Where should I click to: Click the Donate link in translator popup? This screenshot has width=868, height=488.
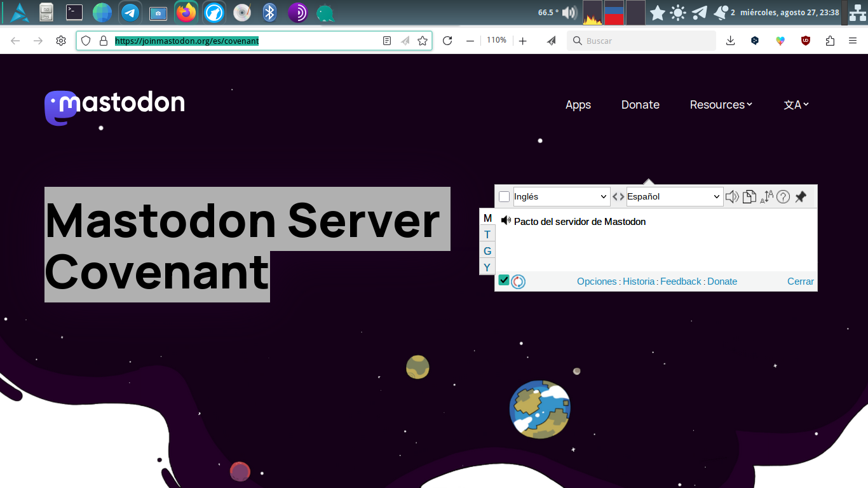[x=722, y=281]
